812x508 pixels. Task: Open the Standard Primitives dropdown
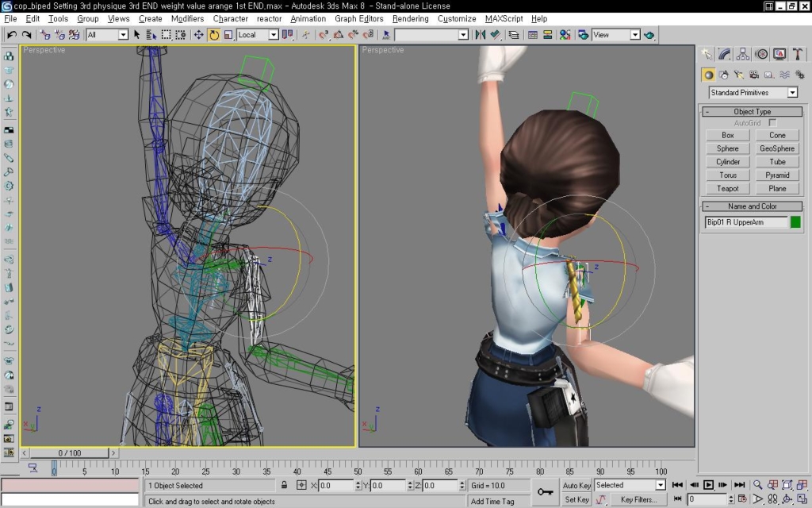[x=753, y=92]
